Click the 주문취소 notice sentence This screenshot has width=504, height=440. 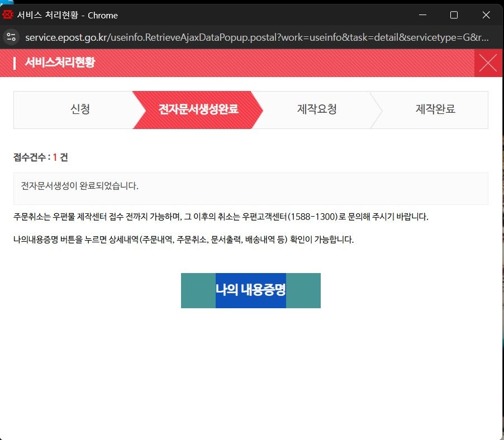(221, 217)
